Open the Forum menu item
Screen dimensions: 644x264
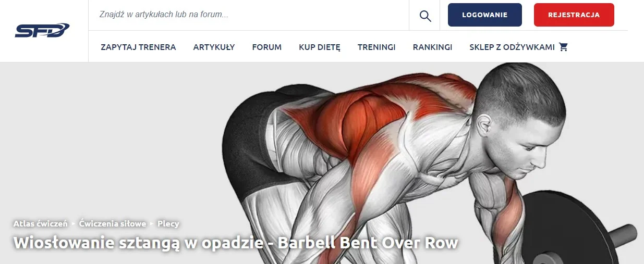pyautogui.click(x=267, y=47)
